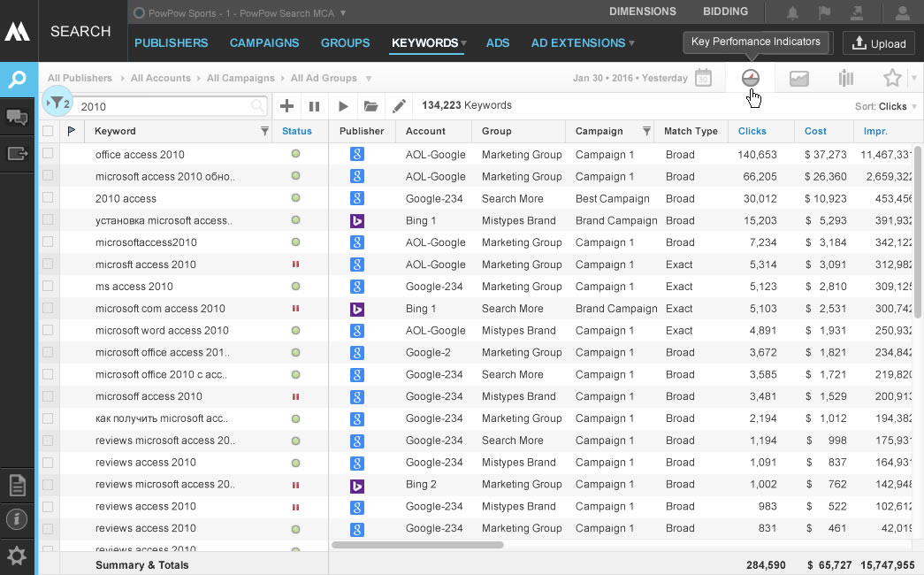Switch to the Ads tab
Screen dimensions: 924x575
point(497,43)
